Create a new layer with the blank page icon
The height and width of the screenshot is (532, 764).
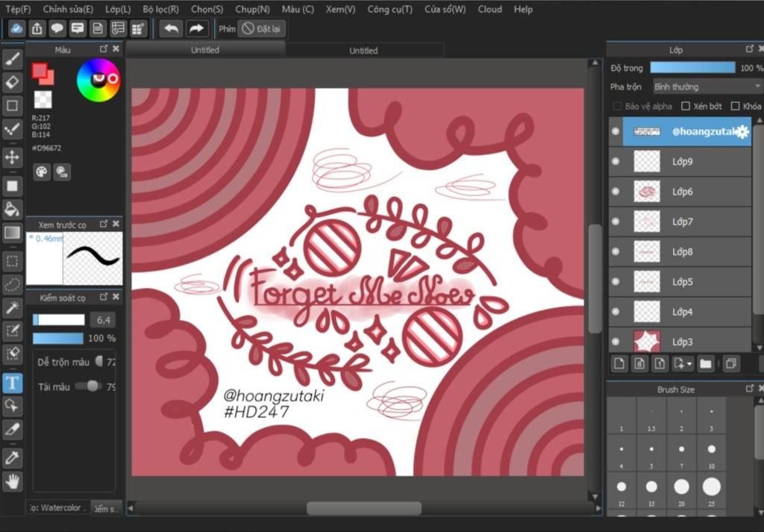(619, 363)
